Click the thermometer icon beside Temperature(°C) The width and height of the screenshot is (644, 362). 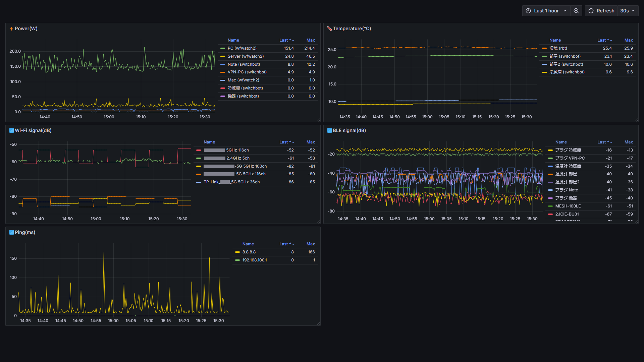click(x=329, y=29)
